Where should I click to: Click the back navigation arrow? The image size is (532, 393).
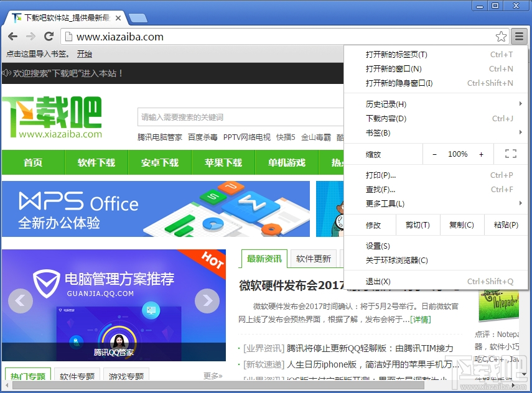pos(13,37)
